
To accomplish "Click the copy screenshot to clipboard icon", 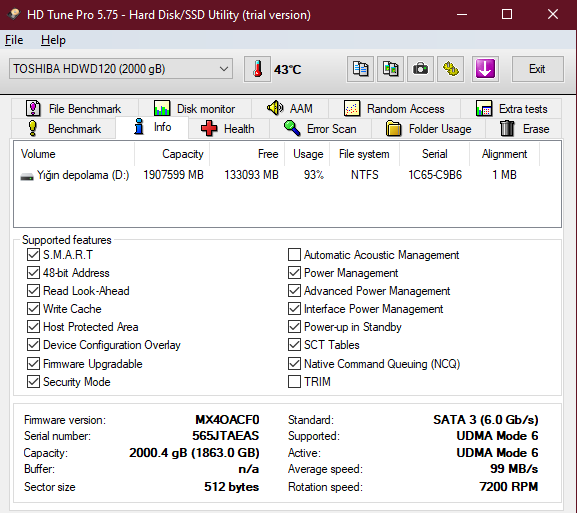I will [390, 69].
